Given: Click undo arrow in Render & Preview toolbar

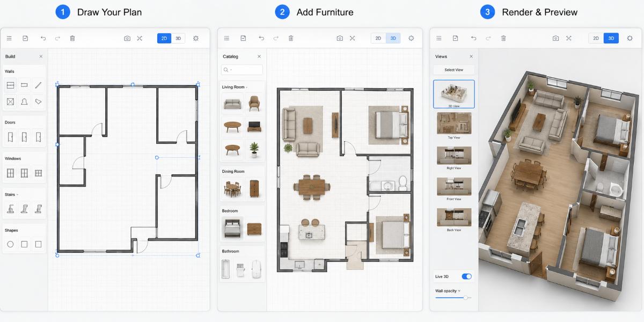Looking at the screenshot, I should click(x=473, y=38).
